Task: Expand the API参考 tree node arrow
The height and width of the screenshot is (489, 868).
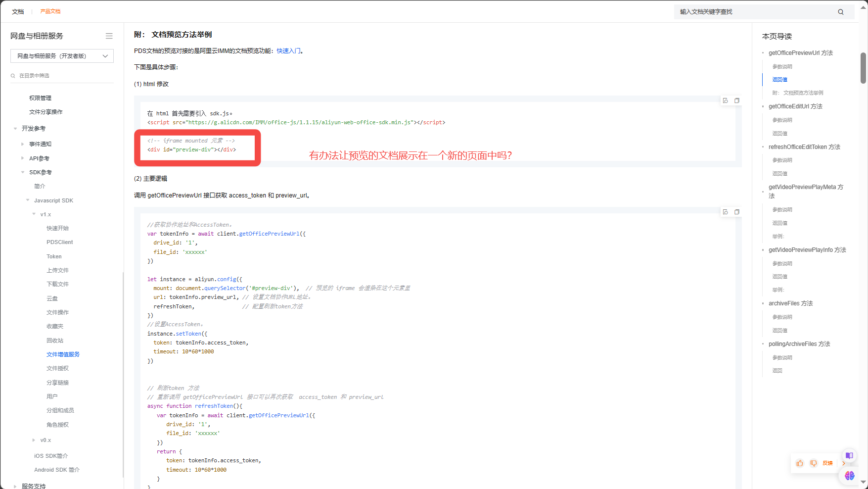Action: point(23,158)
